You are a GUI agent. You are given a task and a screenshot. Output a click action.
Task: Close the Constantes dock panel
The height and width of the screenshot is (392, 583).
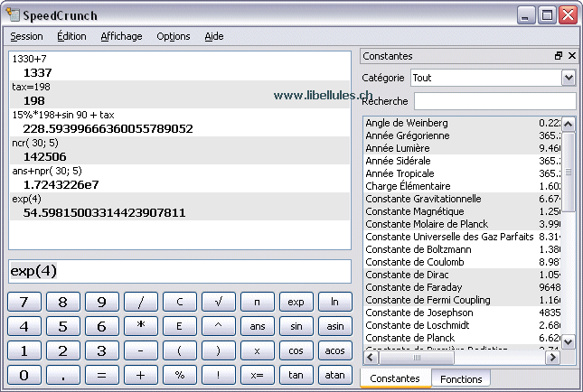572,56
